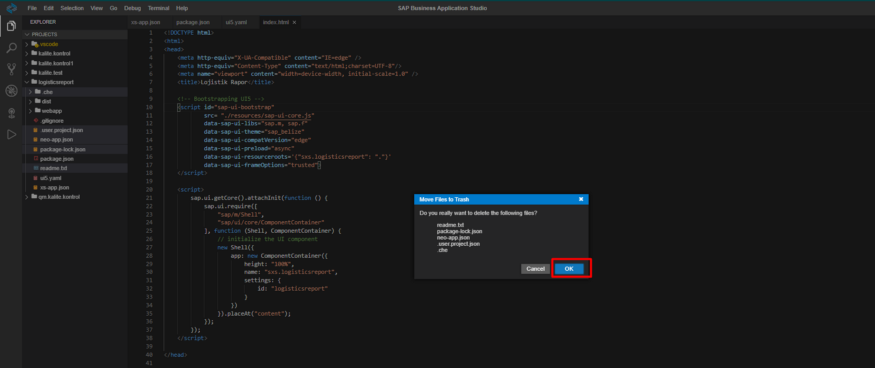875x368 pixels.
Task: Select the index.html editor tab
Action: click(x=276, y=22)
